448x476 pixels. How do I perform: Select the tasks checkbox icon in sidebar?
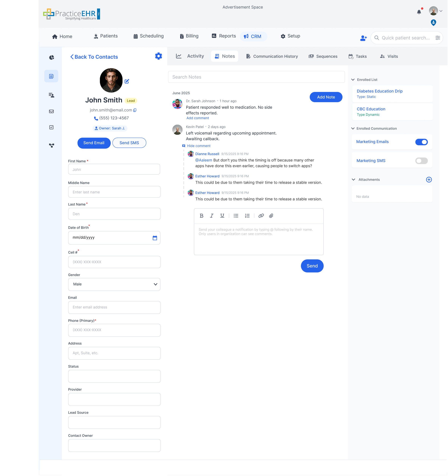tap(51, 127)
